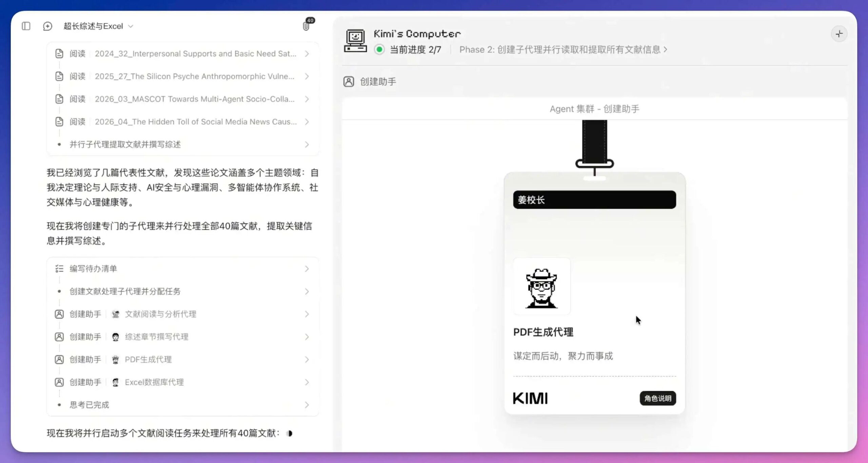The width and height of the screenshot is (868, 463).
Task: Click the PDF生成代理 emoji in the task list
Action: [116, 359]
